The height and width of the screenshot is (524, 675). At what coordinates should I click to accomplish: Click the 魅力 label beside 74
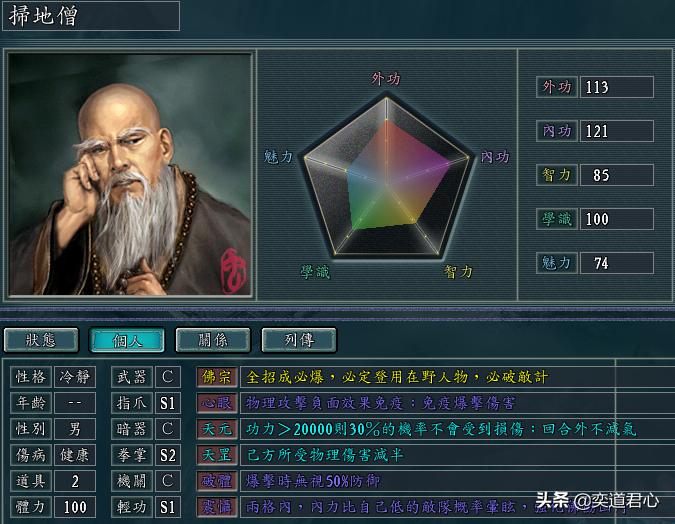pyautogui.click(x=557, y=263)
